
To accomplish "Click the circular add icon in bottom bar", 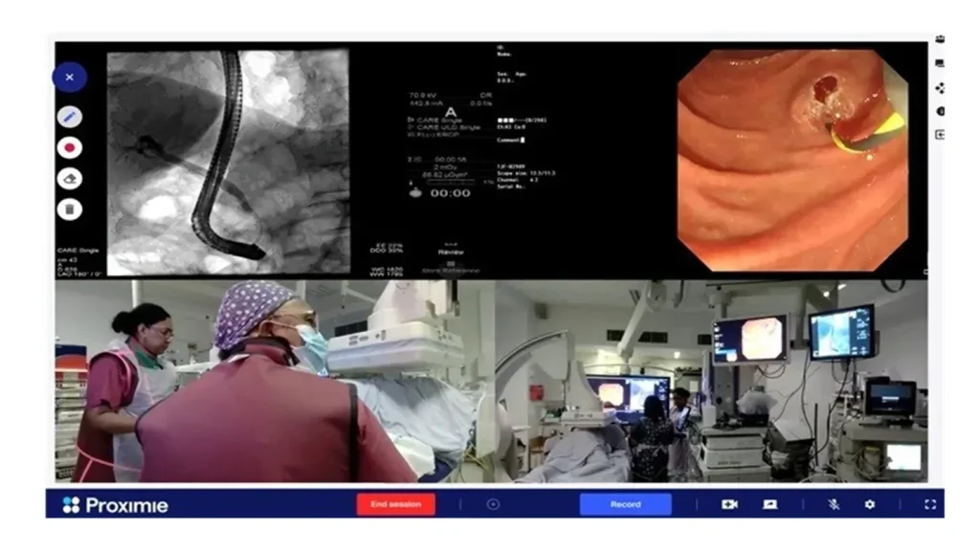I will point(494,504).
